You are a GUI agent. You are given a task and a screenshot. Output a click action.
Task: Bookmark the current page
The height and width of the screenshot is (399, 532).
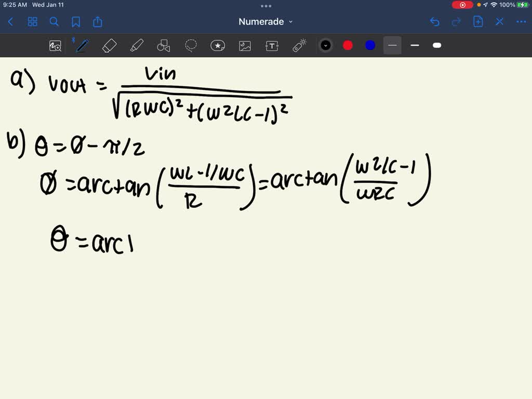75,22
